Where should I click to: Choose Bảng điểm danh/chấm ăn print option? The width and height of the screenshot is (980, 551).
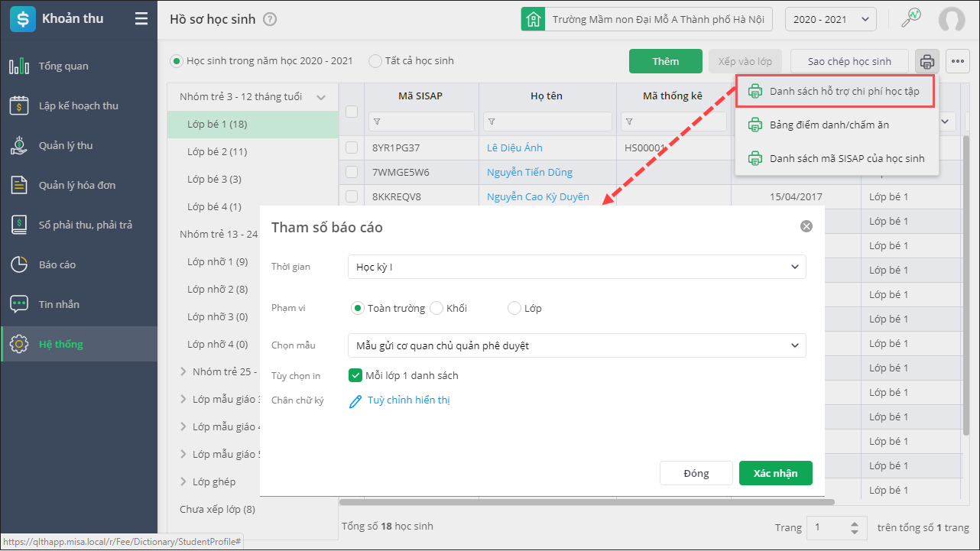[x=837, y=125]
